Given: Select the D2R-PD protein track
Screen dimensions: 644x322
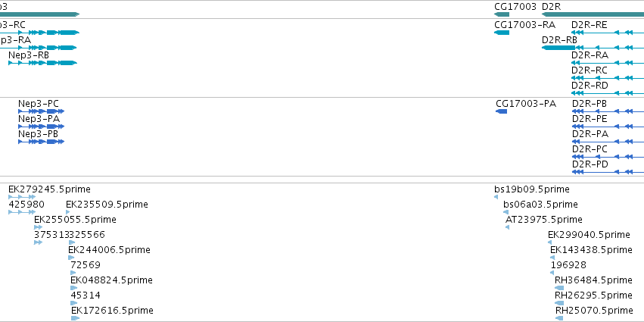Looking at the screenshot, I should (608, 172).
